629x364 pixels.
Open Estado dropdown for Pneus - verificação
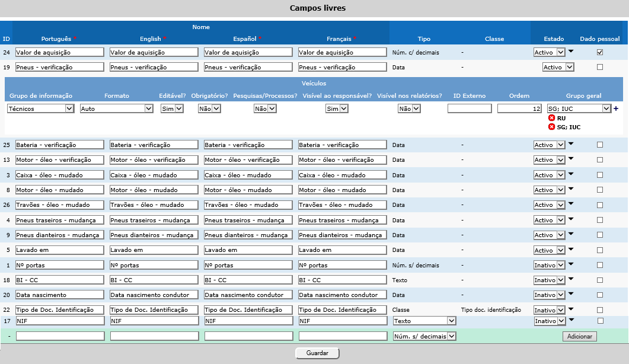(558, 67)
